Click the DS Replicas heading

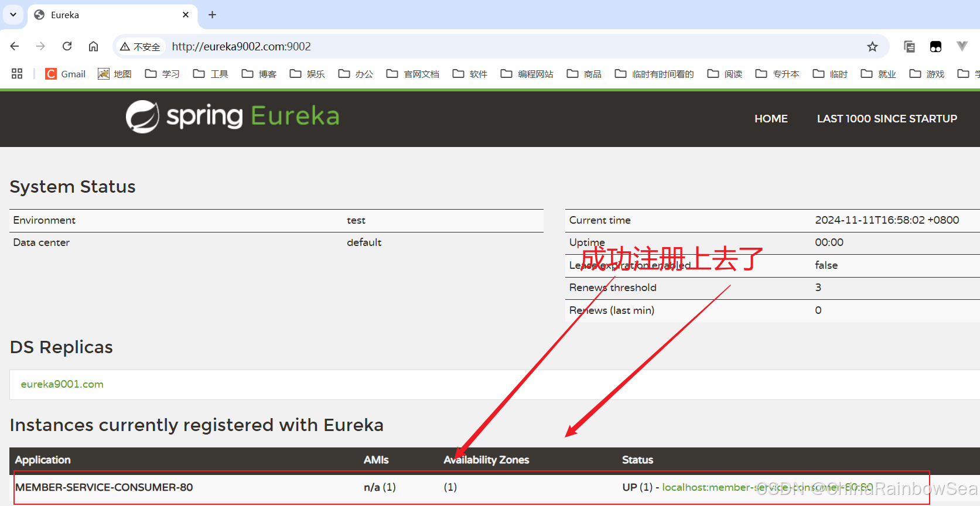pos(62,347)
